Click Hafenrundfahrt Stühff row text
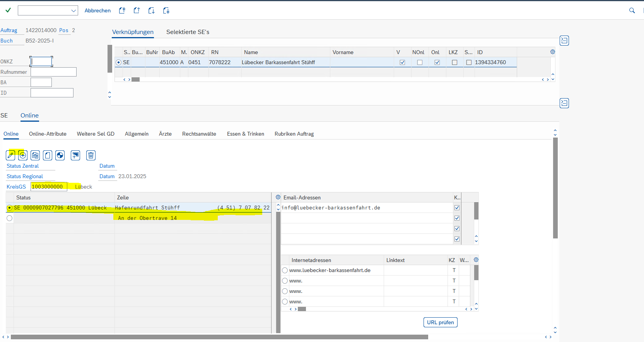The width and height of the screenshot is (644, 342). tap(147, 208)
